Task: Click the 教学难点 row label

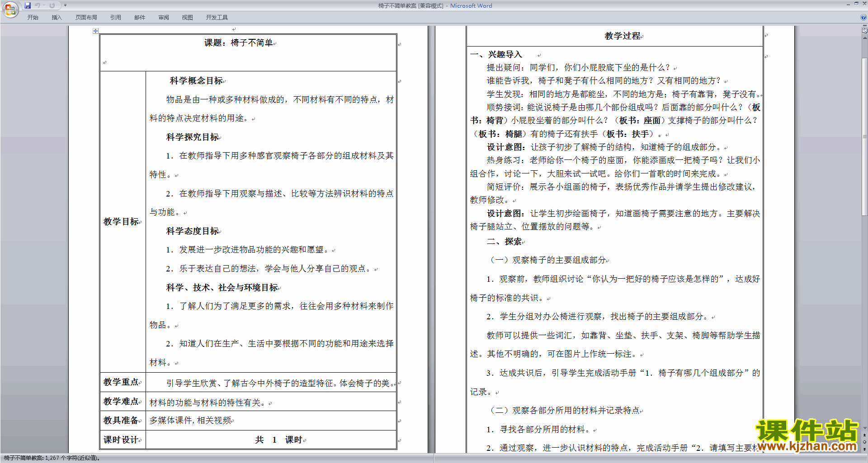Action: click(121, 401)
